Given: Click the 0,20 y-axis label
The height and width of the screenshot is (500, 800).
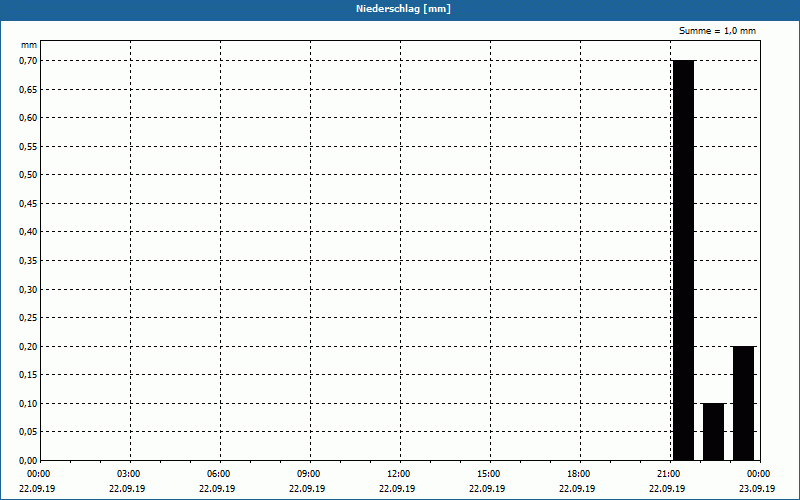Looking at the screenshot, I should (28, 346).
